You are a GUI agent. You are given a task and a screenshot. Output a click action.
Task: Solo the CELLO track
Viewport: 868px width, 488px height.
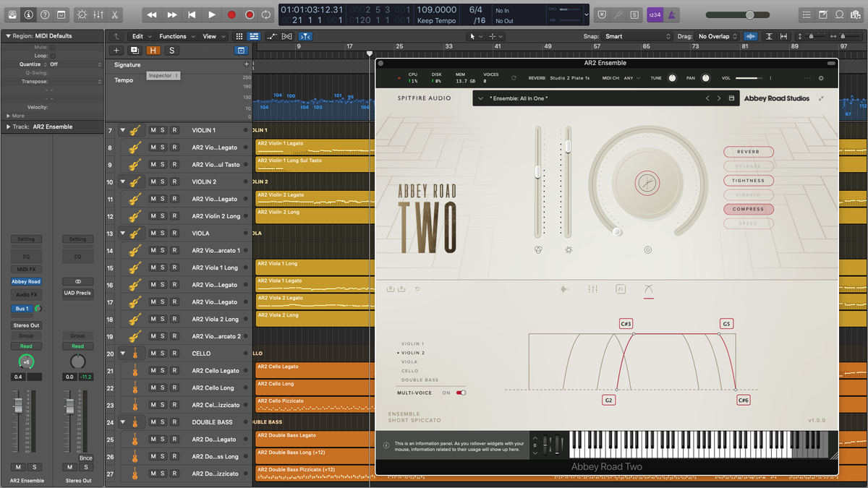163,353
